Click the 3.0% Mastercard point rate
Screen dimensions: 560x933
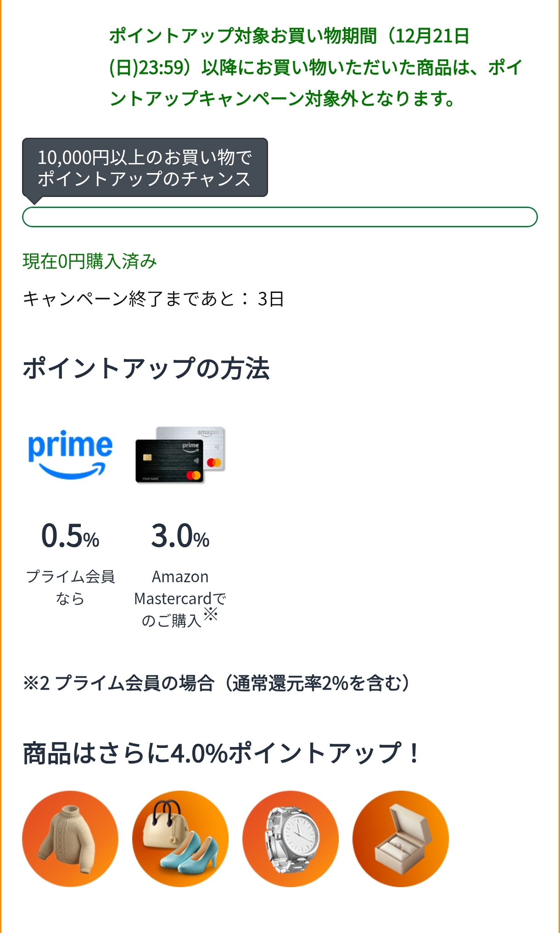[x=180, y=536]
